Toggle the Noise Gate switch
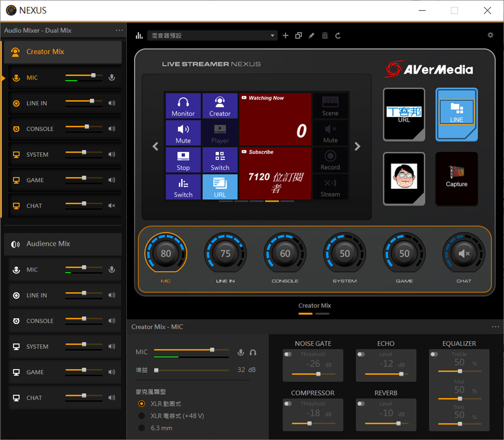The width and height of the screenshot is (504, 440). click(288, 354)
